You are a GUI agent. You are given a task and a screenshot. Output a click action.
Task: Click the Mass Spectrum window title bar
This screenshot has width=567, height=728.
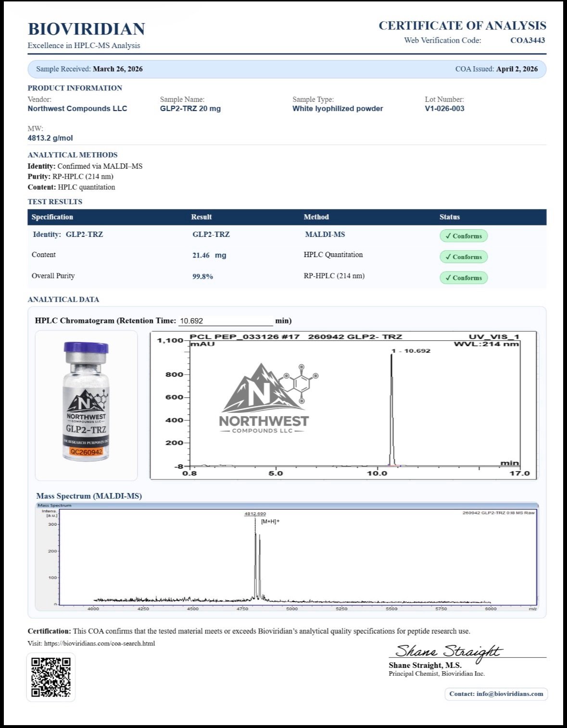pyautogui.click(x=287, y=506)
